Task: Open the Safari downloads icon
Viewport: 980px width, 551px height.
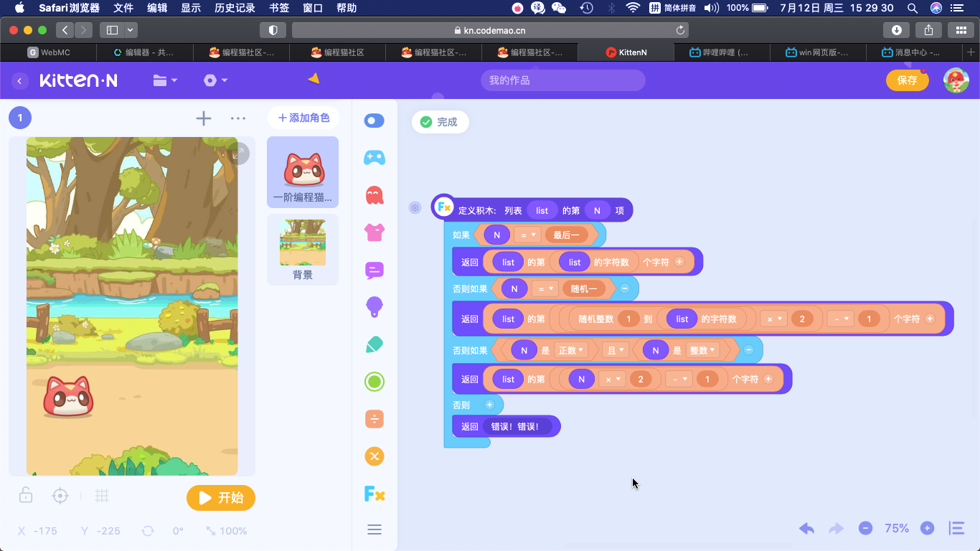Action: click(x=897, y=30)
